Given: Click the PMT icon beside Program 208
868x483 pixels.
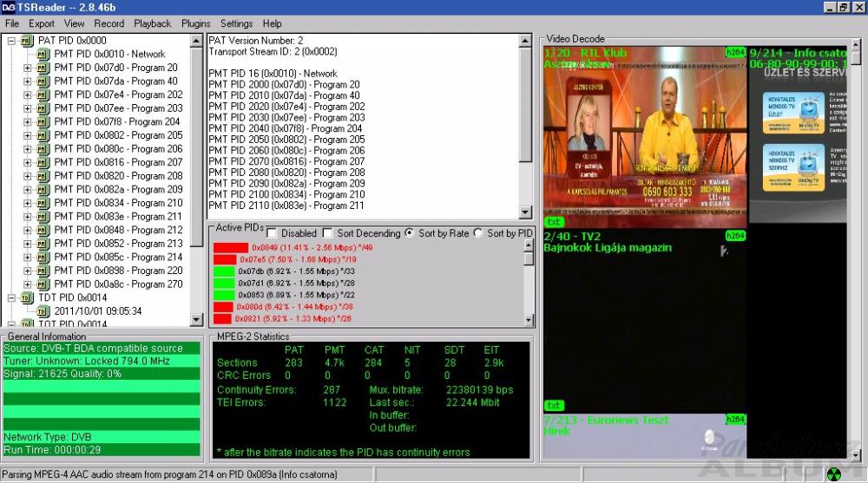Looking at the screenshot, I should click(43, 177).
